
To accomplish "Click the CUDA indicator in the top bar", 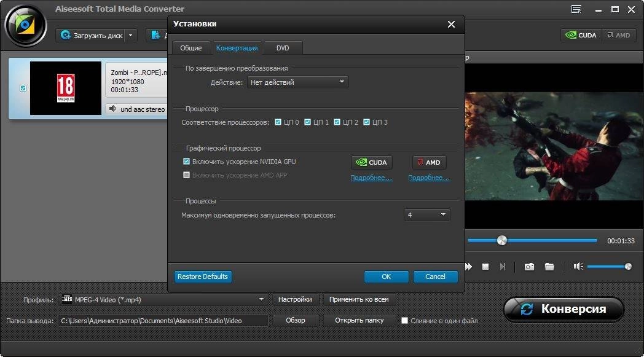I will pos(581,35).
